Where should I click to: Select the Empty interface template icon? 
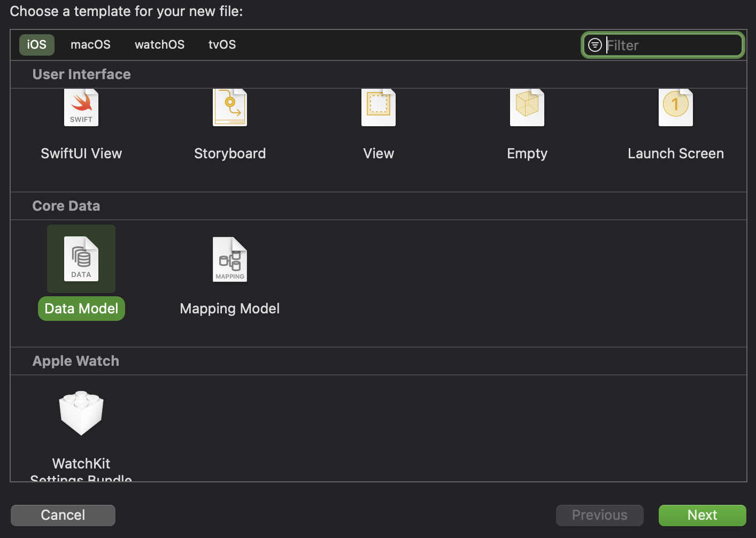coord(527,107)
